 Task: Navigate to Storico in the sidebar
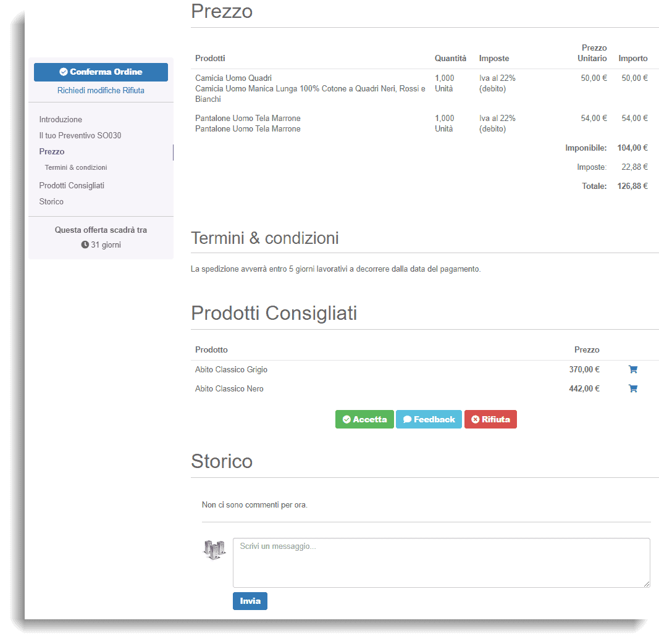(51, 201)
